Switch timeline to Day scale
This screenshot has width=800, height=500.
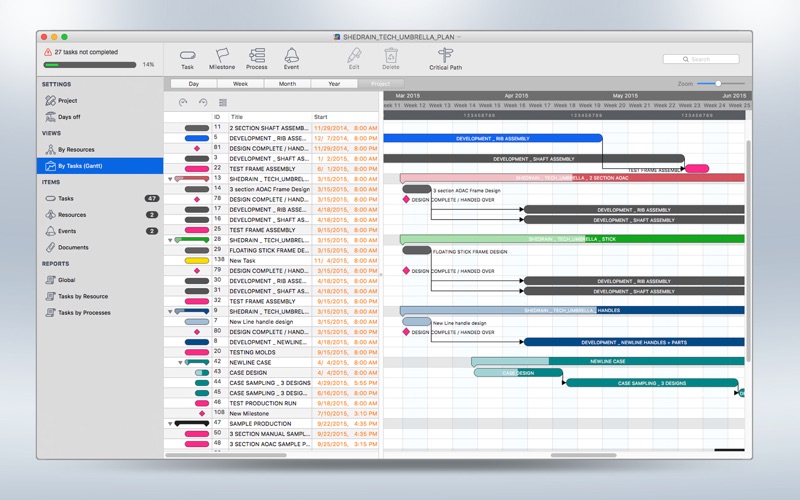[194, 84]
